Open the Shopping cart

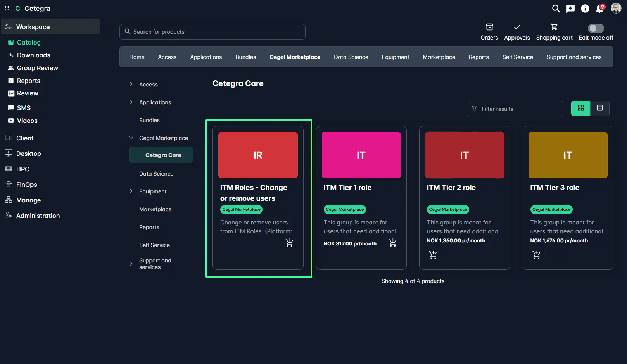[554, 31]
